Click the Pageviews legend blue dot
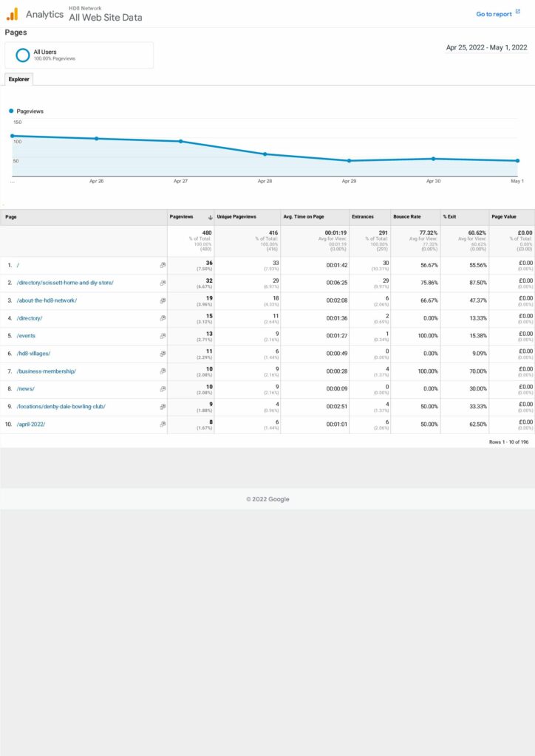 12,111
